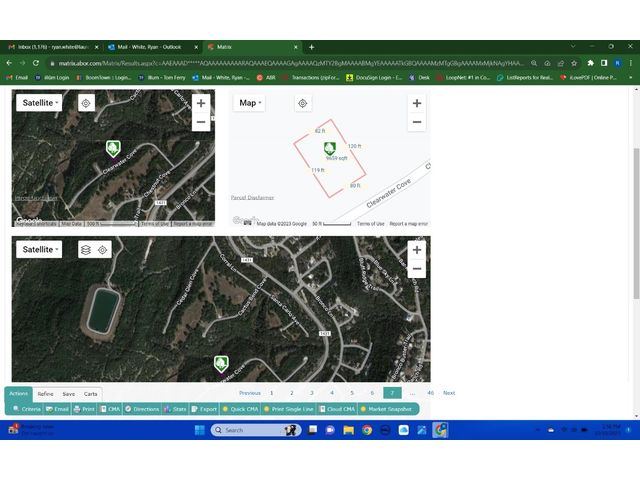
Task: Open Directions from the action bar
Action: coord(143,409)
